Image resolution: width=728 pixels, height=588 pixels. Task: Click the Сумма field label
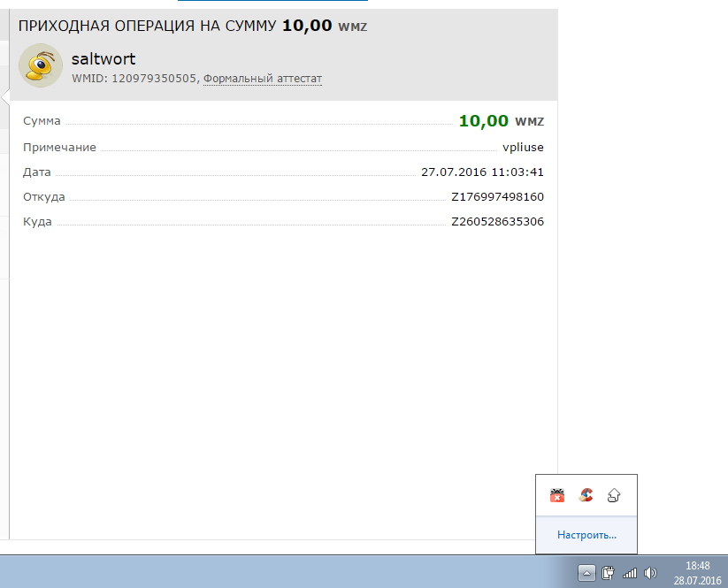(42, 121)
